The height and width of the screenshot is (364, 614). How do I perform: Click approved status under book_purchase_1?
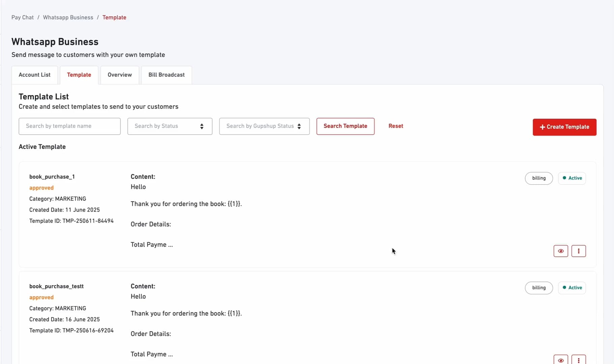[41, 188]
